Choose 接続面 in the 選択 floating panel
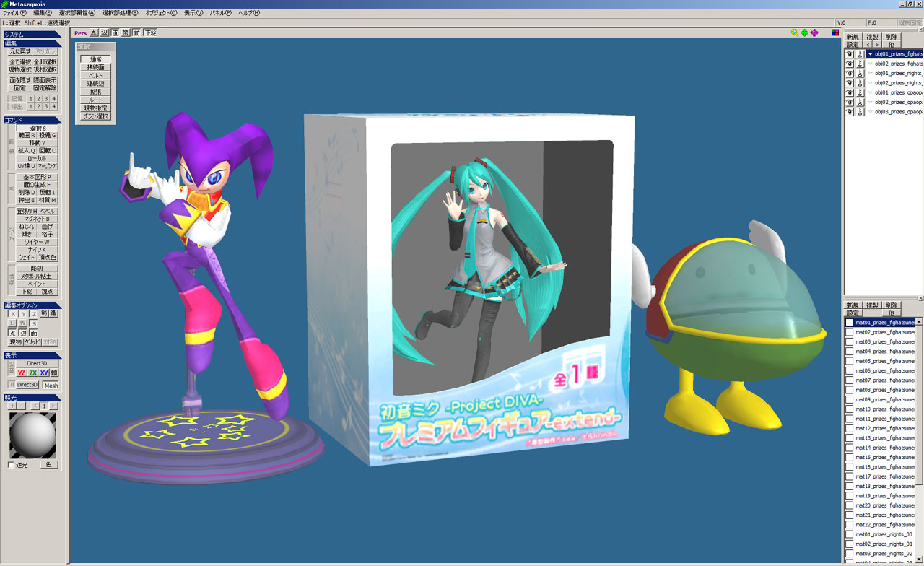Viewport: 924px width, 566px height. tap(95, 67)
